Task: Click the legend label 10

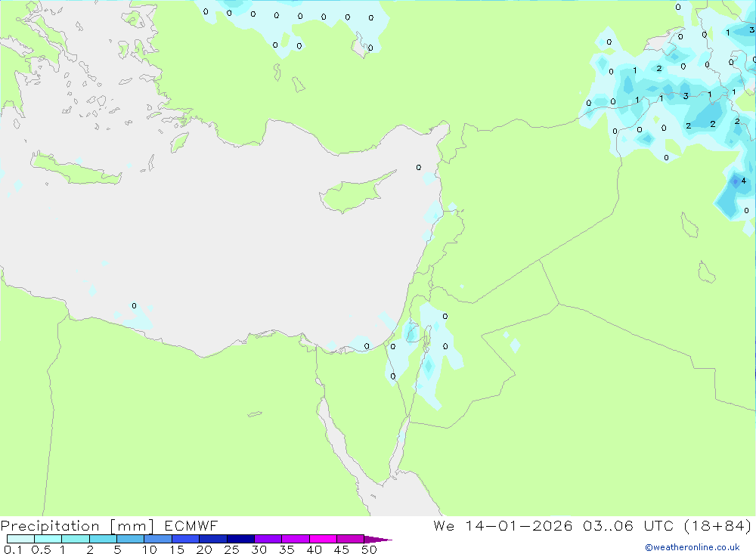Action: [x=150, y=549]
